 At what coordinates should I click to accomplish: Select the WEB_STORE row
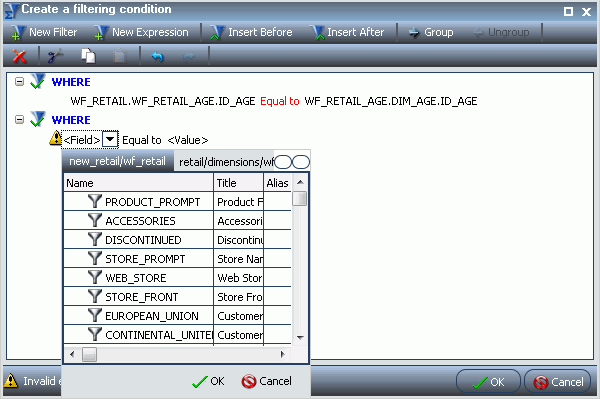(178, 278)
